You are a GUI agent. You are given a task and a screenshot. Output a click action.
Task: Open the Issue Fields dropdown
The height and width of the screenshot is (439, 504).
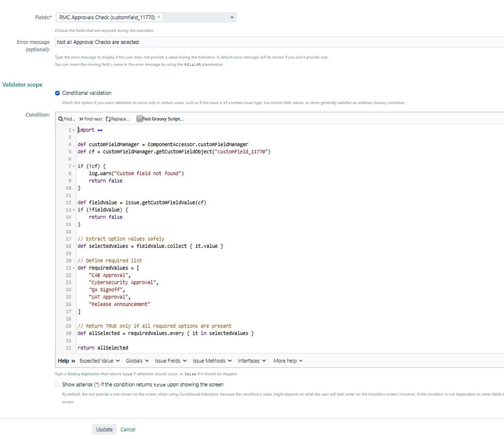tap(169, 360)
